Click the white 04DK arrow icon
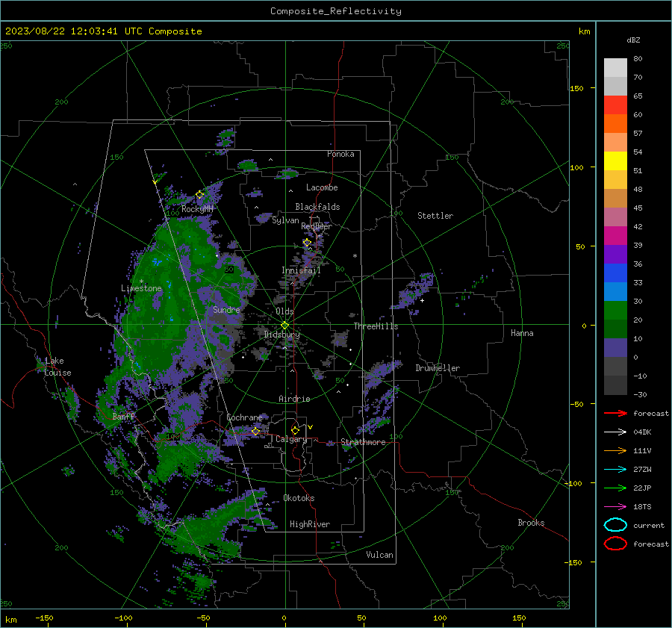 [x=615, y=432]
